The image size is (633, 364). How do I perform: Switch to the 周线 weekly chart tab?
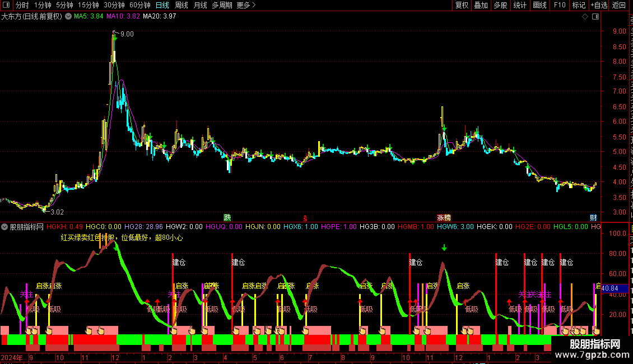[x=181, y=5]
